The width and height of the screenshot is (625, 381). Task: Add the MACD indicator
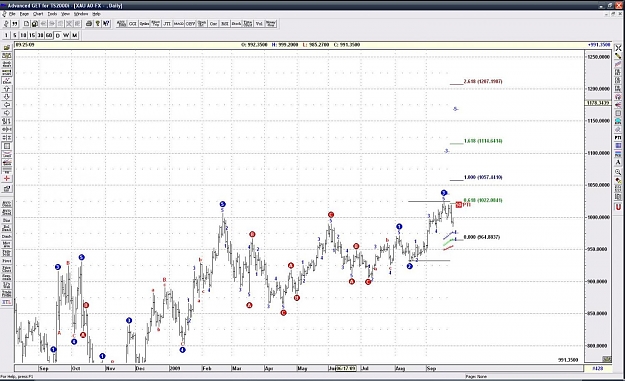tap(179, 24)
